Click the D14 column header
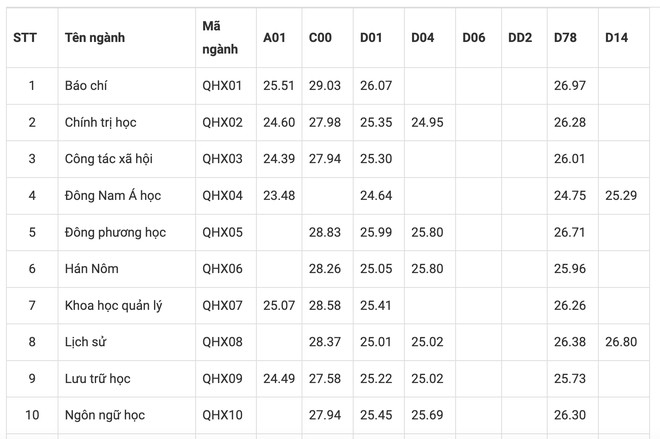 (616, 37)
